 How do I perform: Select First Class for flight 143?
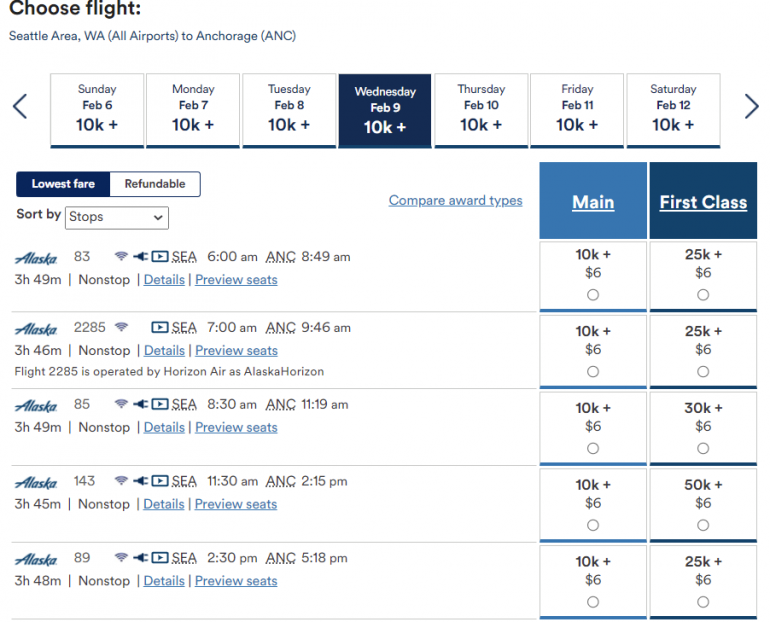[703, 526]
